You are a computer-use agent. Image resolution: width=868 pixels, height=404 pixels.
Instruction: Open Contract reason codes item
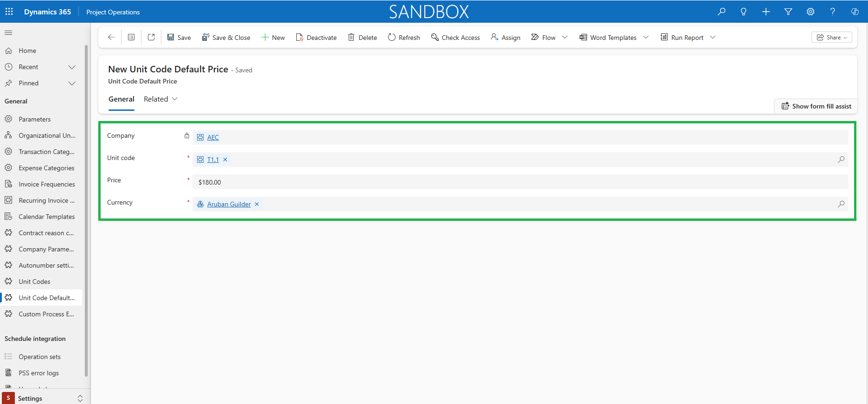coord(42,233)
